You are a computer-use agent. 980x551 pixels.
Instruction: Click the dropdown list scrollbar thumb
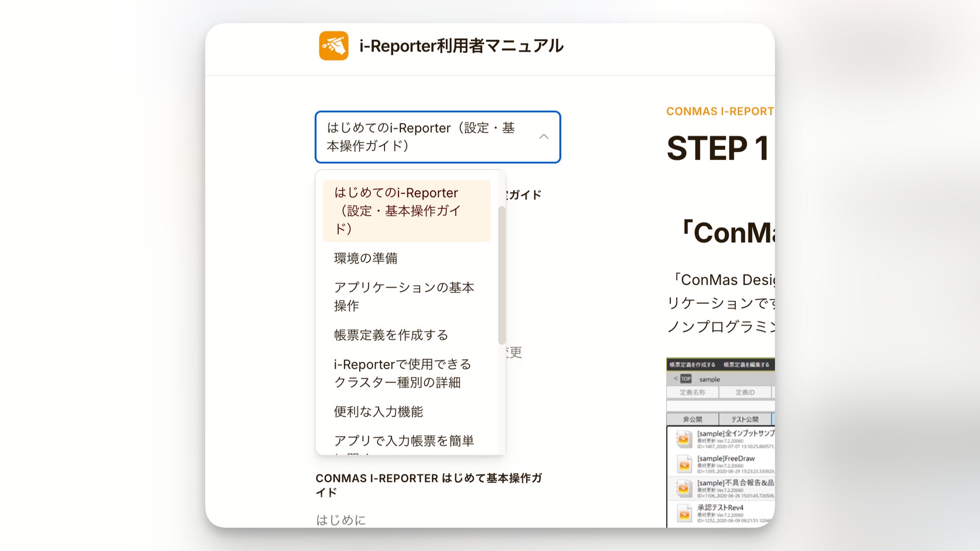tap(501, 275)
